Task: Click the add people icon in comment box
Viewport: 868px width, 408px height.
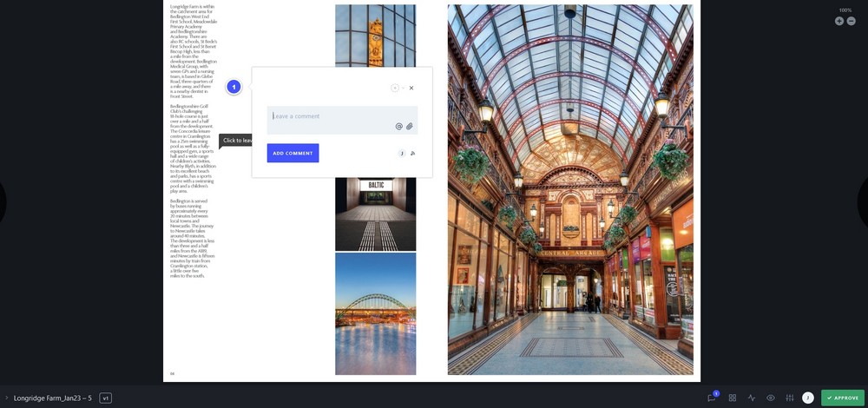Action: pos(412,154)
